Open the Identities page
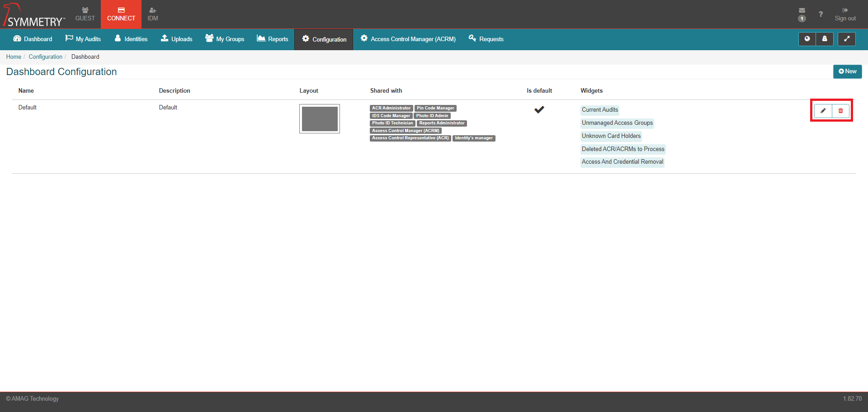Image resolution: width=868 pixels, height=412 pixels. coord(131,39)
